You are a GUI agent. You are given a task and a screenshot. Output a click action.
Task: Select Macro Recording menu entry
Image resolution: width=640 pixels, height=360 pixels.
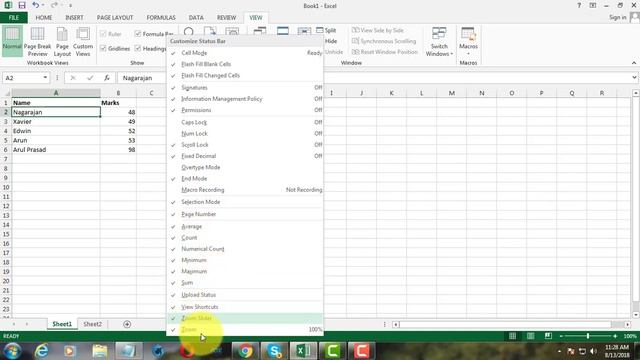pos(245,190)
